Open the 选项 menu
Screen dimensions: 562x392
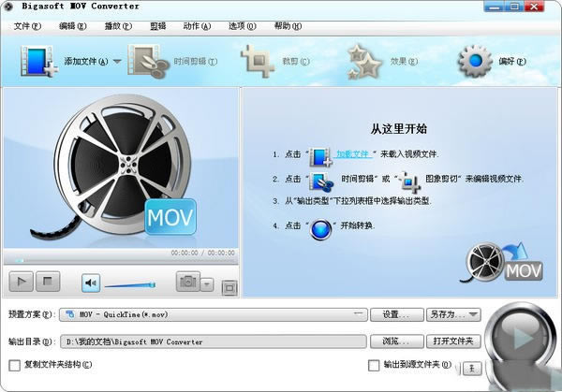click(x=240, y=26)
